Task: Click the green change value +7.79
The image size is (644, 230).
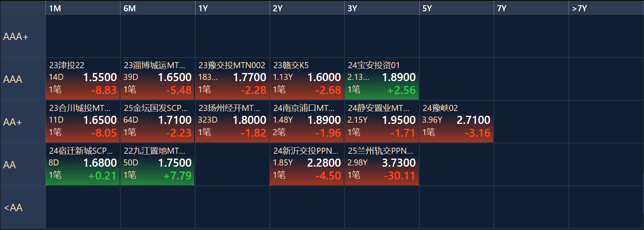Action: (x=177, y=176)
